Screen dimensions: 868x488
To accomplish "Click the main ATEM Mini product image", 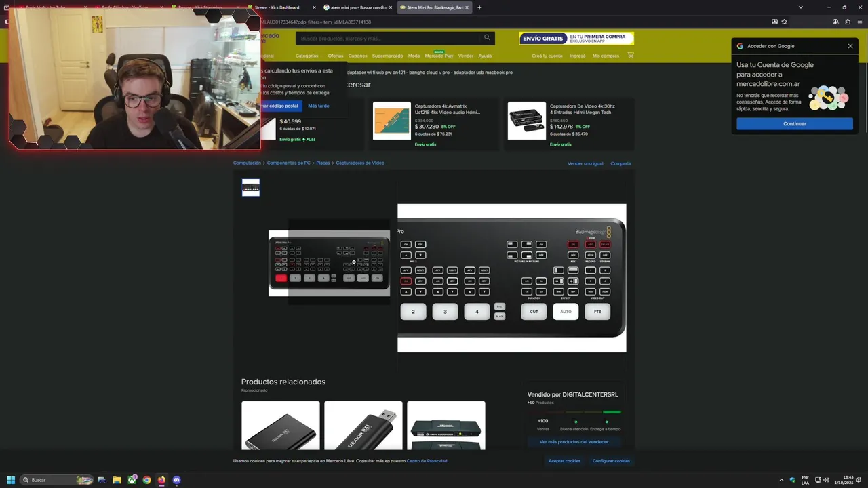I will (x=329, y=263).
